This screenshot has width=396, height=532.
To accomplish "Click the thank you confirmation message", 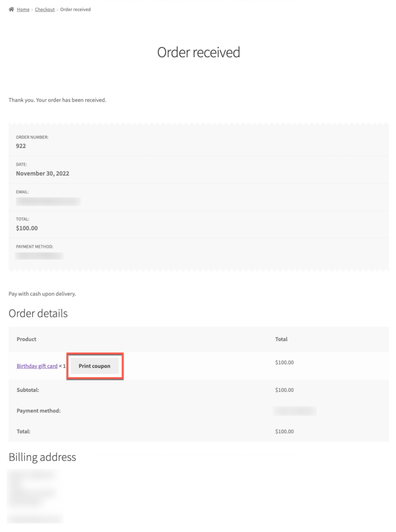I will (x=57, y=100).
